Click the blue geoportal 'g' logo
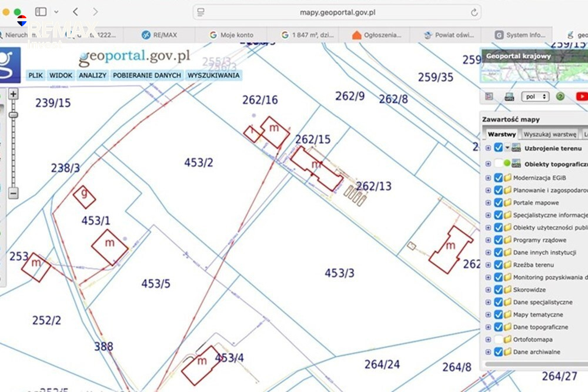The width and height of the screenshot is (588, 392). (9, 65)
